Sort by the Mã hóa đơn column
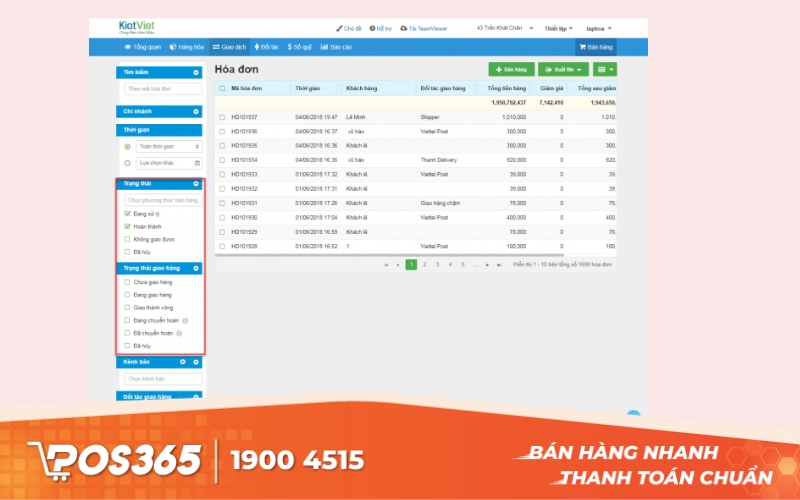This screenshot has width=800, height=500. [246, 88]
